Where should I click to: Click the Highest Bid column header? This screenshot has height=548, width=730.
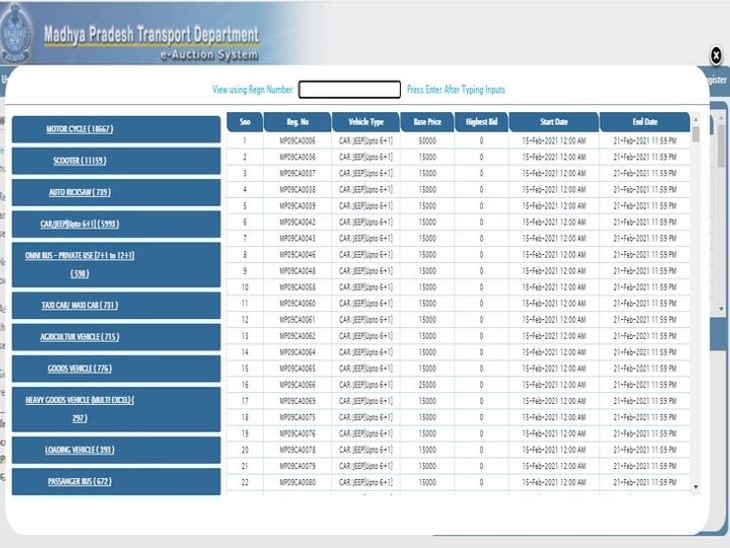tap(481, 122)
